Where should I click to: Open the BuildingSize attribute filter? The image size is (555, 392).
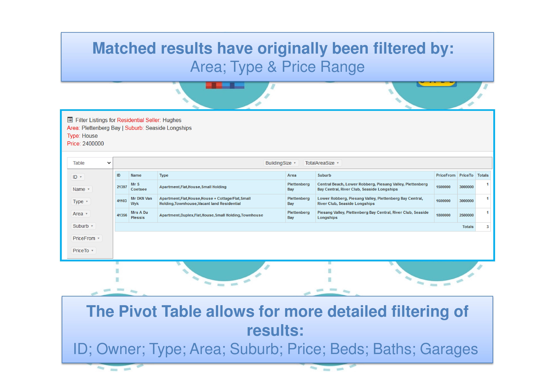pyautogui.click(x=295, y=163)
